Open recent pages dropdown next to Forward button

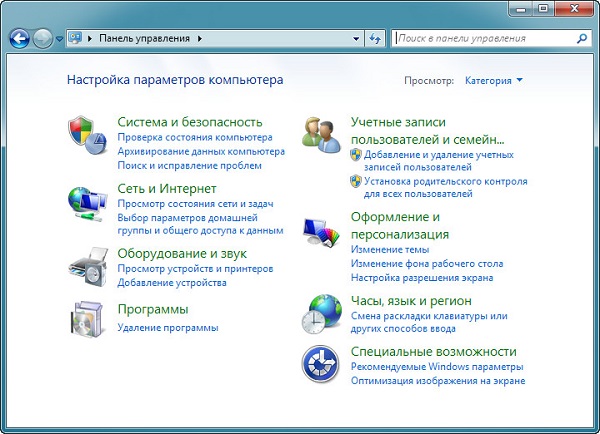(59, 39)
